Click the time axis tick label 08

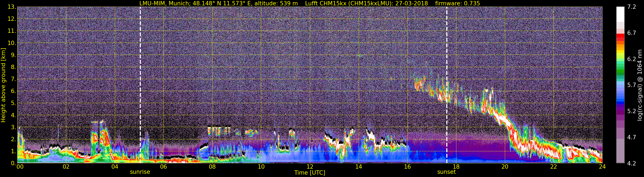click(212, 167)
